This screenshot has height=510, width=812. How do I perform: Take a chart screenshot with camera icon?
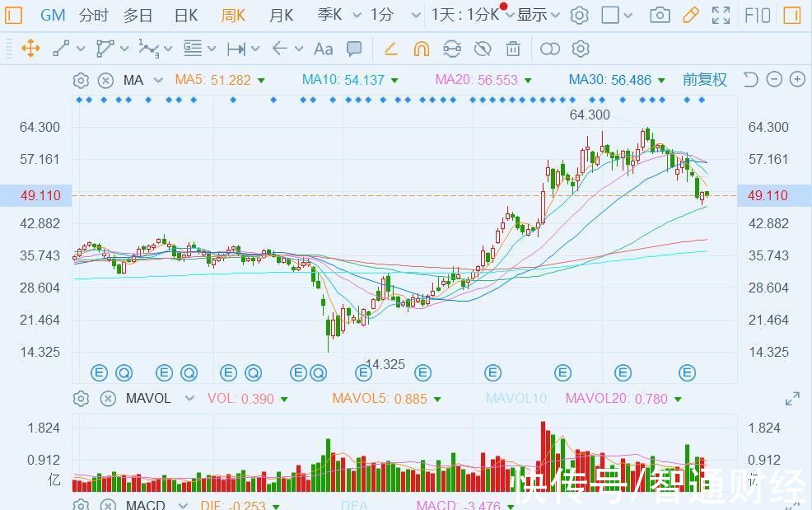(660, 16)
